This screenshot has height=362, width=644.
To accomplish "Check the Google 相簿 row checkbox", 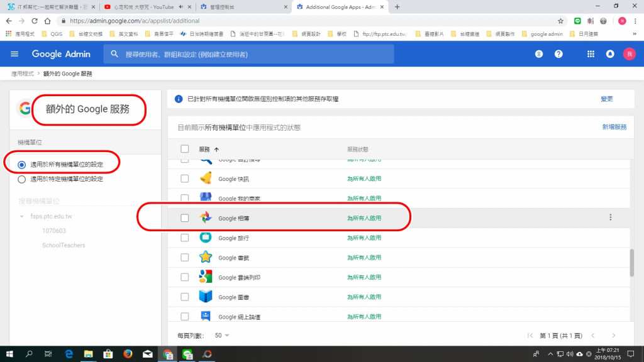I will tap(185, 218).
